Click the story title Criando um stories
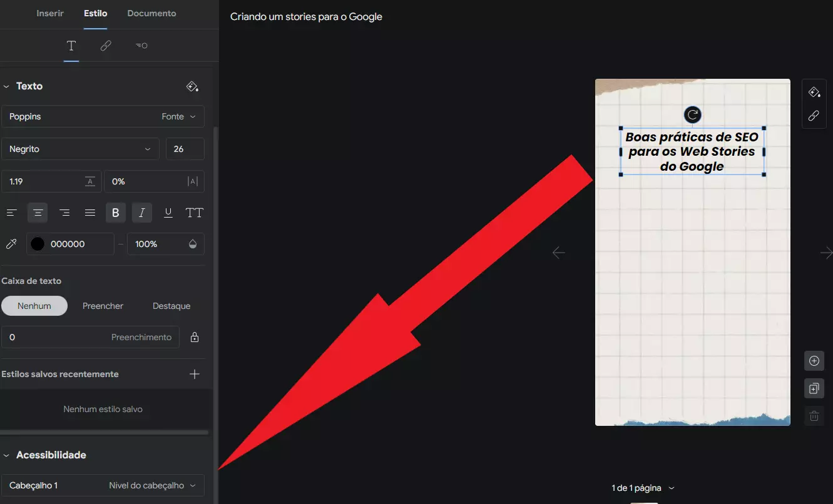Screen dimensions: 833x504 [x=306, y=17]
